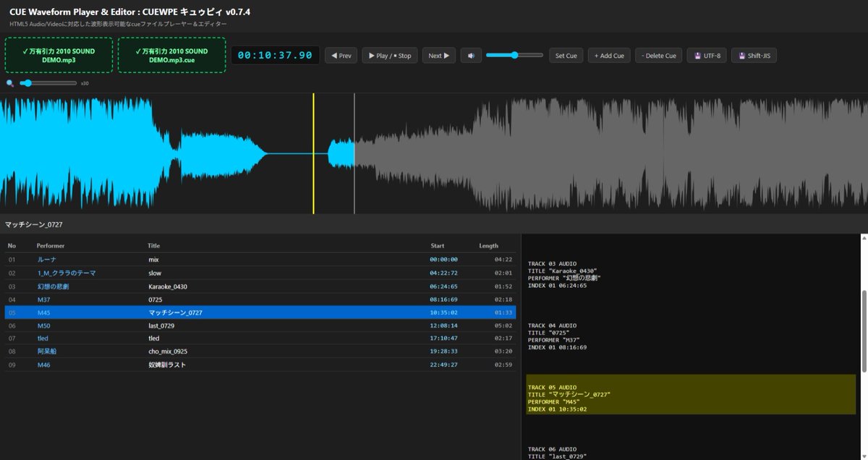Select track 02 1_M_クララのテーマ

pyautogui.click(x=260, y=273)
